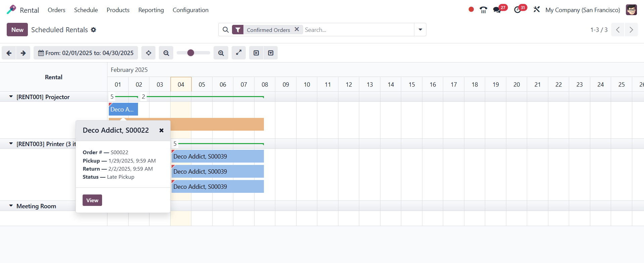This screenshot has width=644, height=263.
Task: Open the debug tools wrench icon
Action: point(537,10)
